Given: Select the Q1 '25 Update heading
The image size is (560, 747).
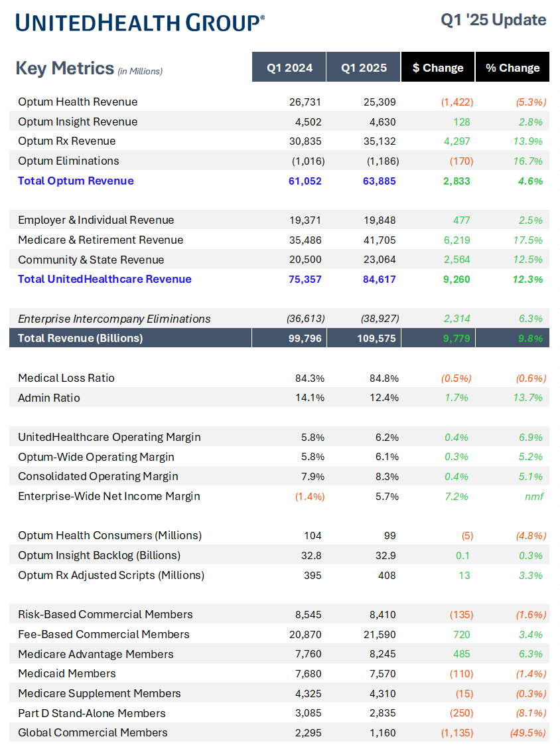Looking at the screenshot, I should click(492, 20).
